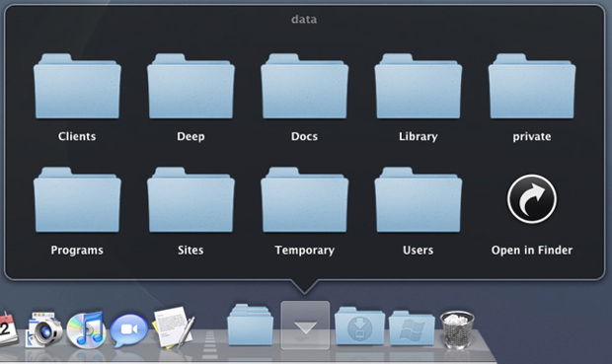
Task: Open the Documents stack in Dock
Action: click(250, 325)
